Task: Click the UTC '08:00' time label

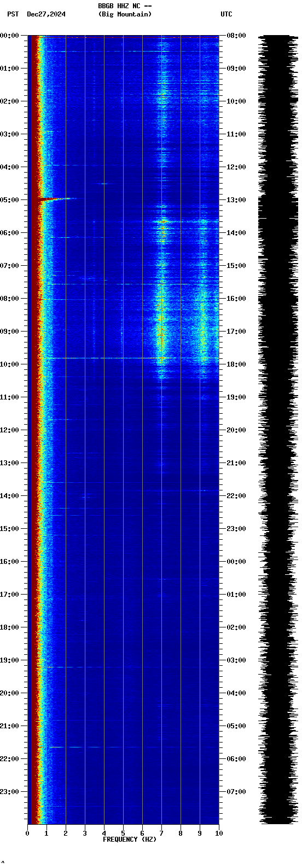Action: [x=236, y=36]
